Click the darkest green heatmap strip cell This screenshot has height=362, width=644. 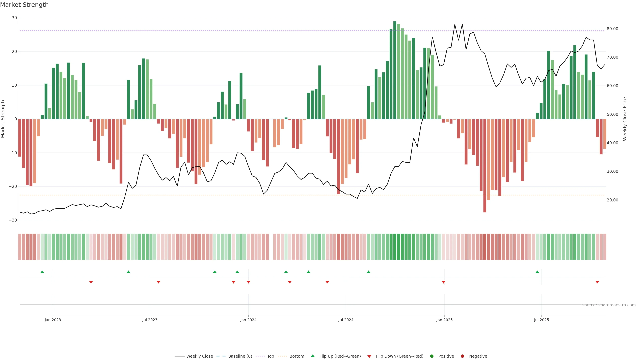[395, 247]
